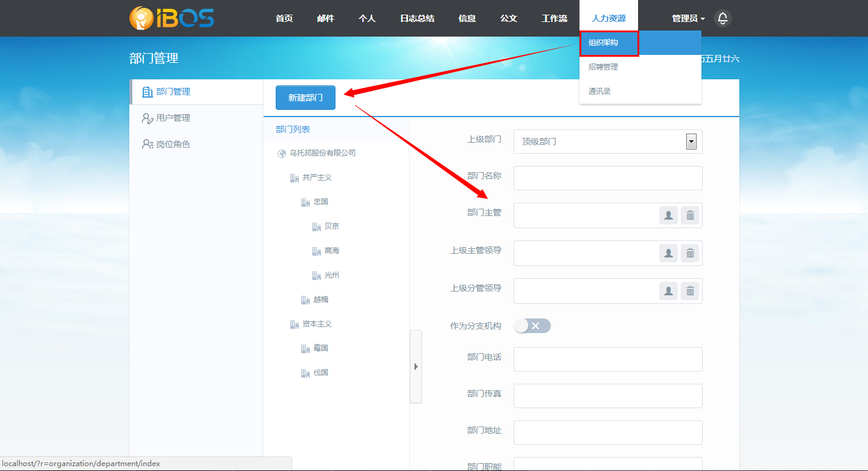The image size is (868, 471).
Task: Open the 个人 nav item
Action: (x=367, y=18)
